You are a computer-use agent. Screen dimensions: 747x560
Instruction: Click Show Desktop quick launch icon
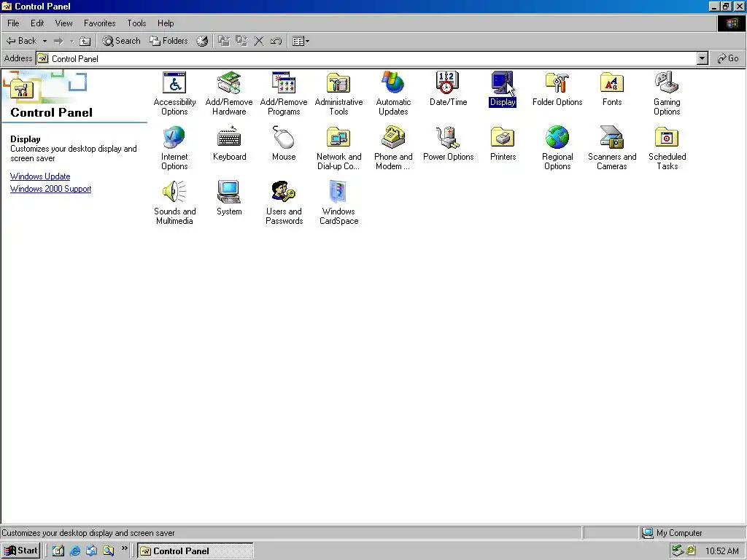point(58,551)
